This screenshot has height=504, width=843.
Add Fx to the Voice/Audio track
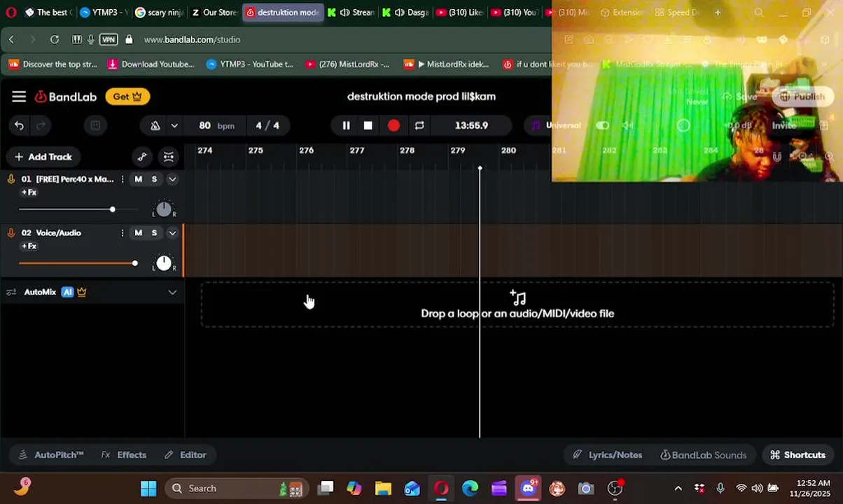click(x=29, y=246)
